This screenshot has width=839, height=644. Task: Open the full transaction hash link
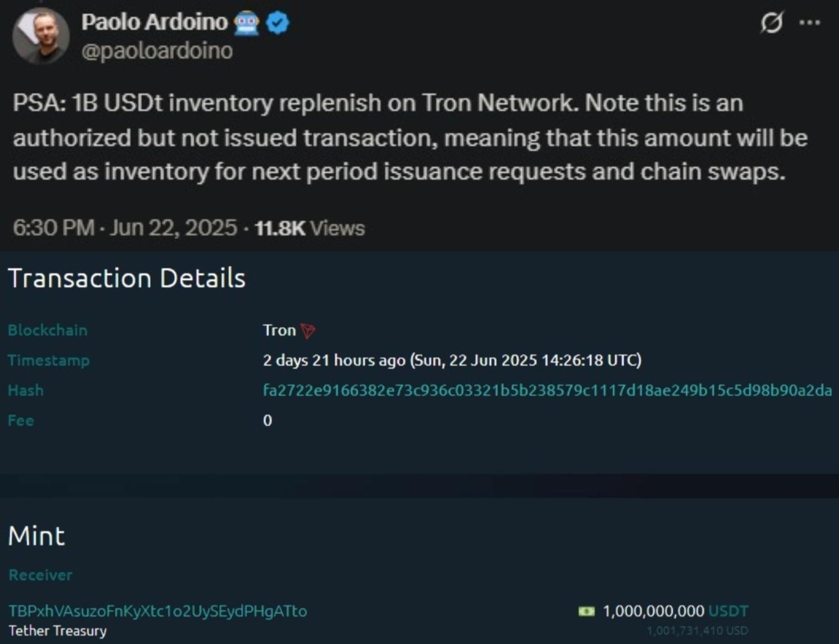547,391
